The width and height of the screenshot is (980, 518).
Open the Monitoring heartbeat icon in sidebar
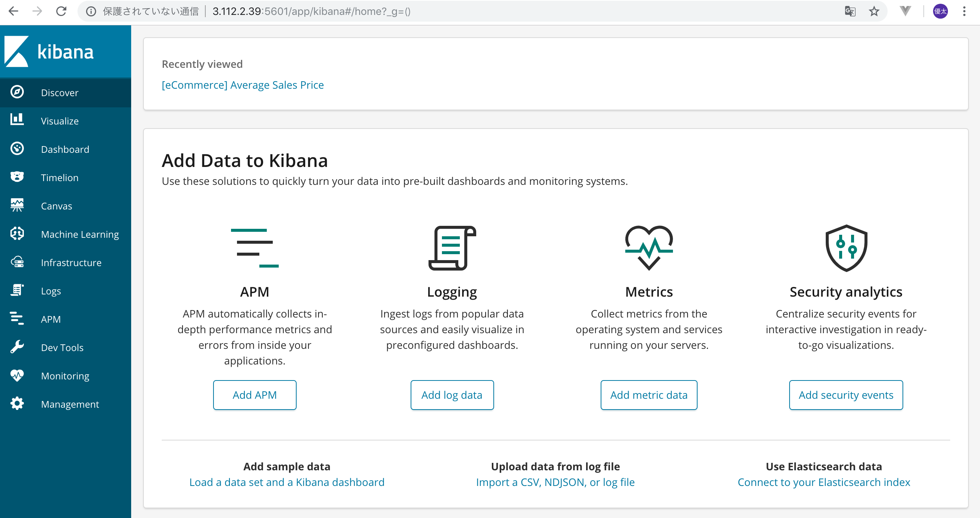[17, 375]
